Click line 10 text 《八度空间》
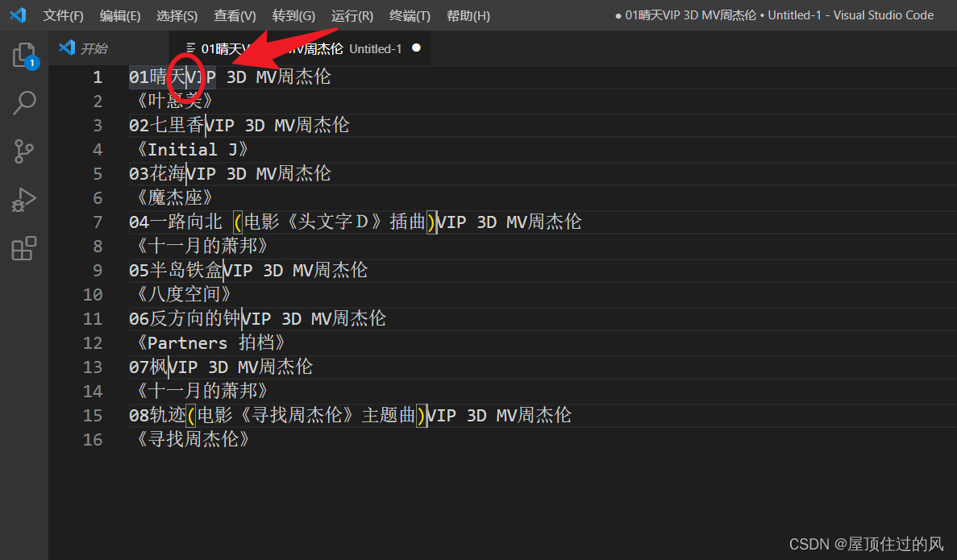Image resolution: width=957 pixels, height=560 pixels. [183, 294]
